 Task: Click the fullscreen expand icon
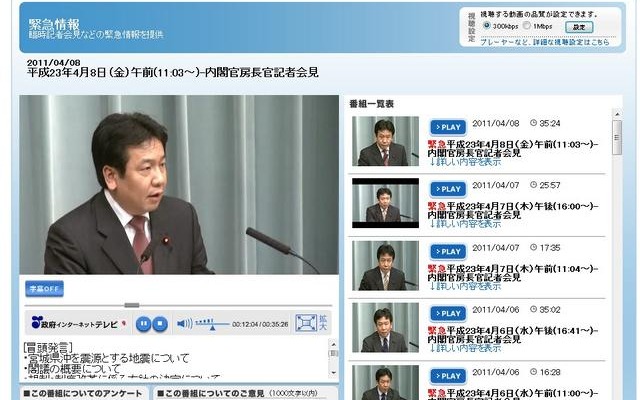click(x=306, y=323)
